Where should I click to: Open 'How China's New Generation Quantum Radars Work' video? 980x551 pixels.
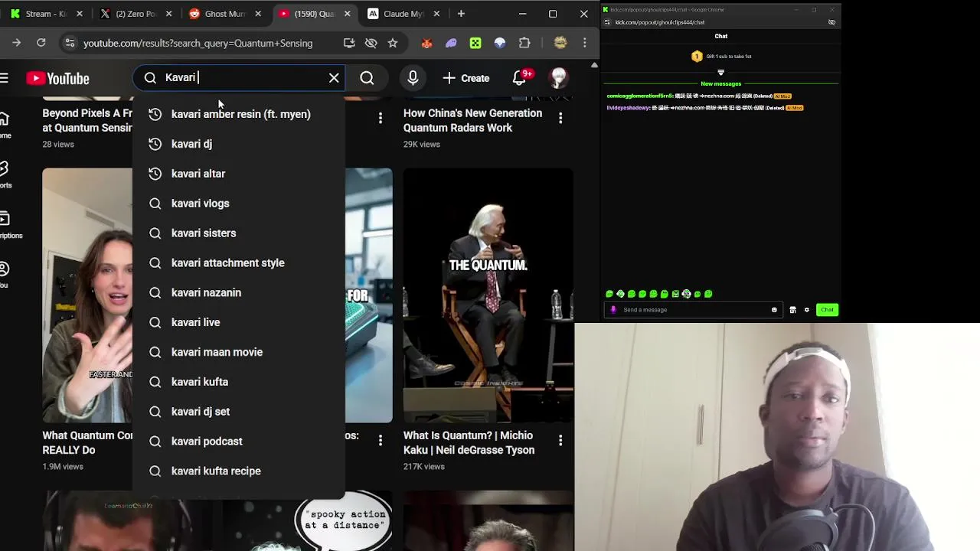pyautogui.click(x=472, y=120)
